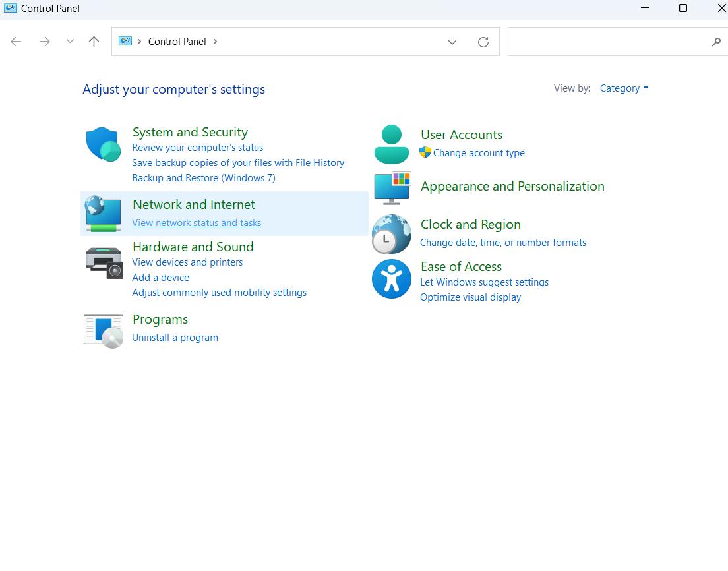Click the Clock and Region globe icon

pos(391,234)
